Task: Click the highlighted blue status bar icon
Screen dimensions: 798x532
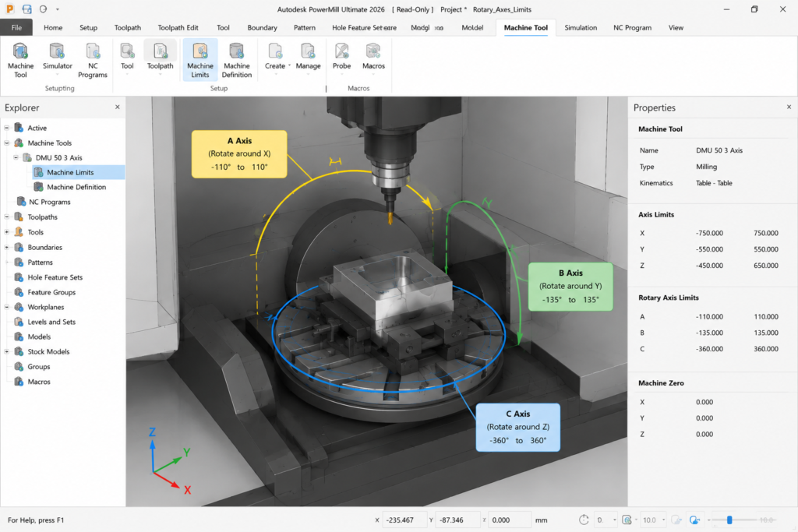Action: click(x=694, y=520)
